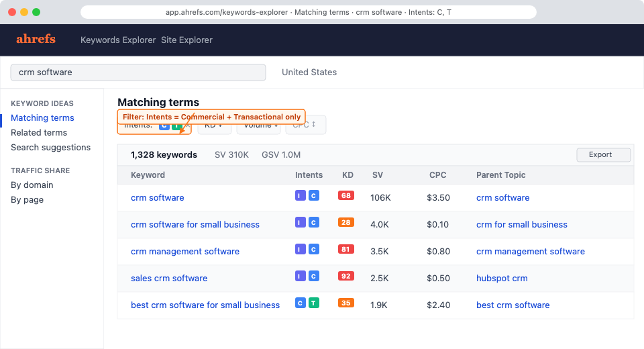644x349 pixels.
Task: Open parent topic crm for small business
Action: 522,224
